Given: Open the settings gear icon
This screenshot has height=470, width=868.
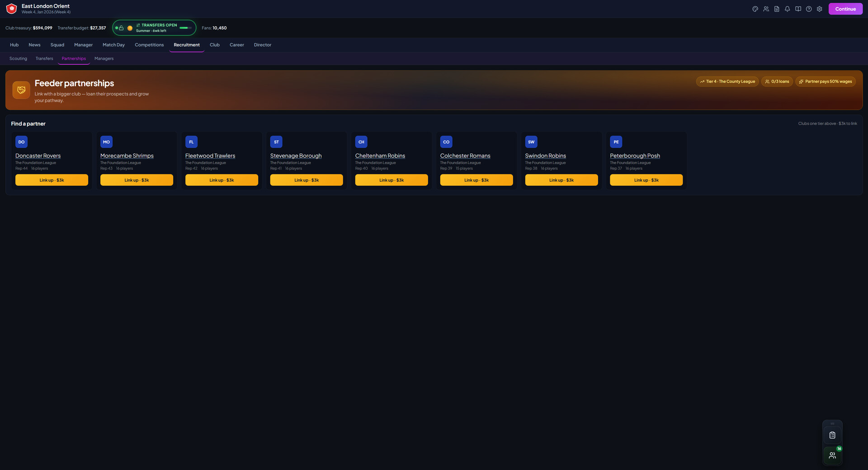Looking at the screenshot, I should (x=820, y=9).
